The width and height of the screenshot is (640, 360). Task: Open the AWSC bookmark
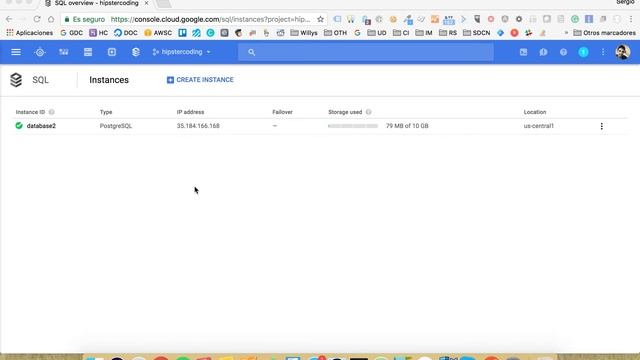click(158, 33)
